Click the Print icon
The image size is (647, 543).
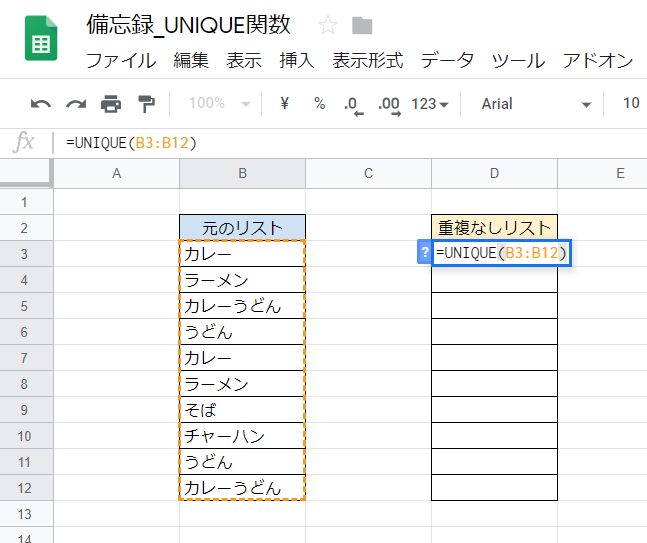(x=111, y=104)
